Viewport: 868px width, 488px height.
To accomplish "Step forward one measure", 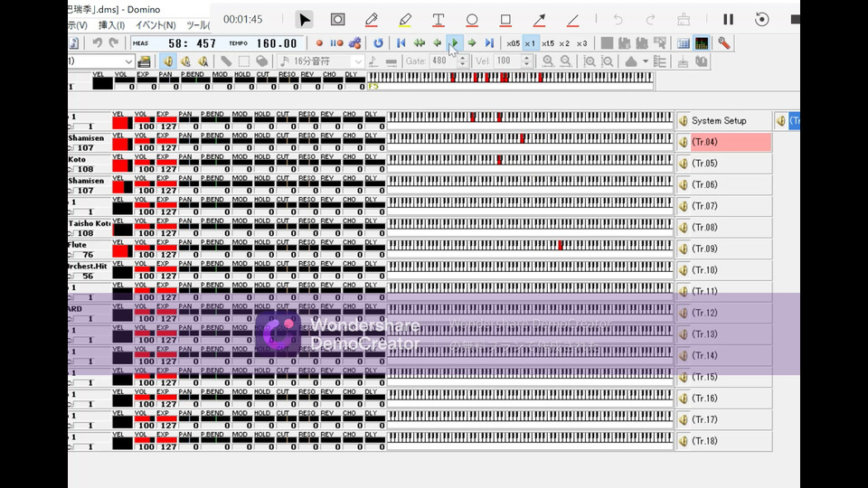I will click(x=472, y=43).
